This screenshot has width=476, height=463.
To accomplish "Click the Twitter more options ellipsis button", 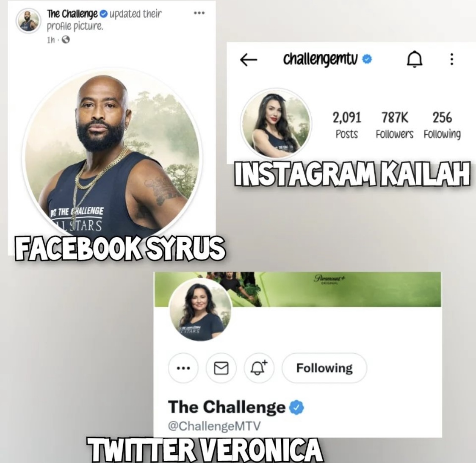I will click(x=183, y=368).
